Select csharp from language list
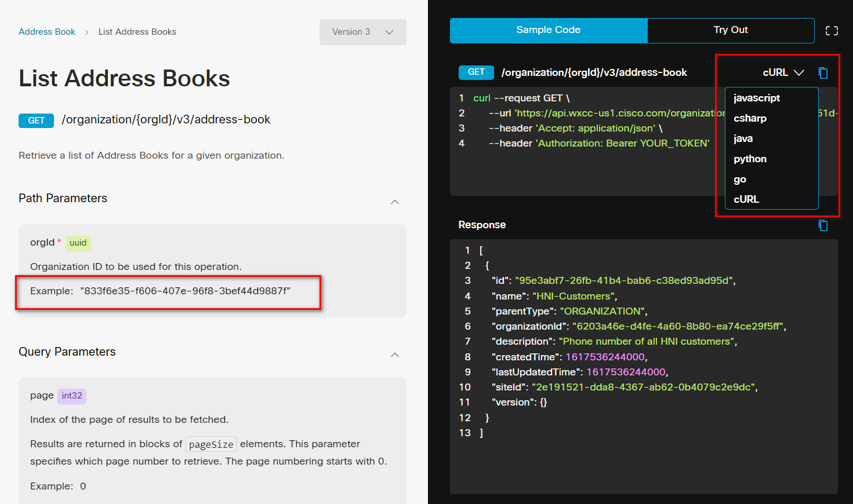This screenshot has height=504, width=853. pyautogui.click(x=750, y=118)
